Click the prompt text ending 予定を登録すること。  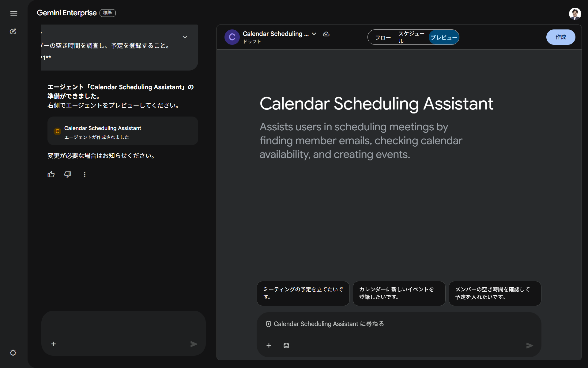point(105,46)
